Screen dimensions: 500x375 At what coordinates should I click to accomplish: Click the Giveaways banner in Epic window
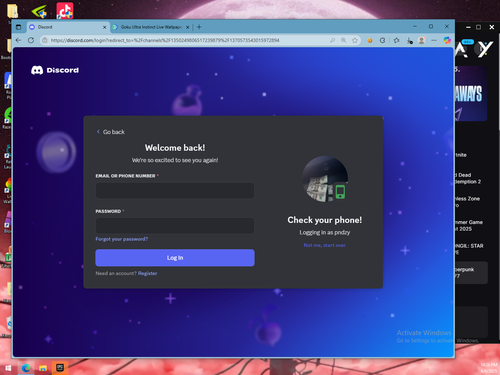[x=470, y=94]
